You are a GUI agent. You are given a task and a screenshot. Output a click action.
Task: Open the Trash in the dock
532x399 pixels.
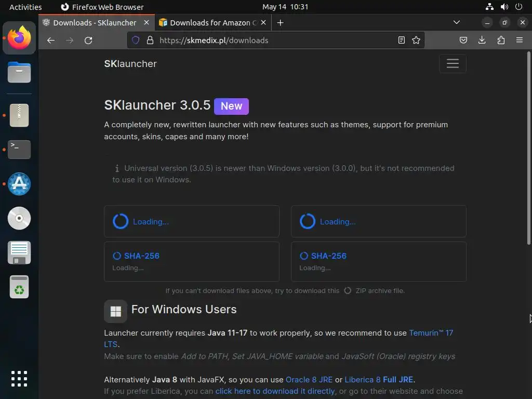pos(19,287)
